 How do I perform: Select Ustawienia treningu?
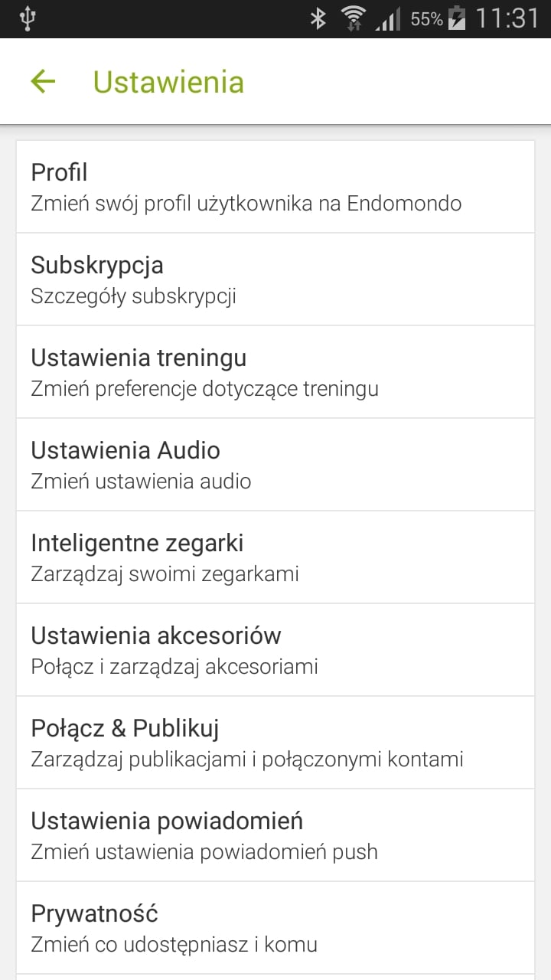275,372
